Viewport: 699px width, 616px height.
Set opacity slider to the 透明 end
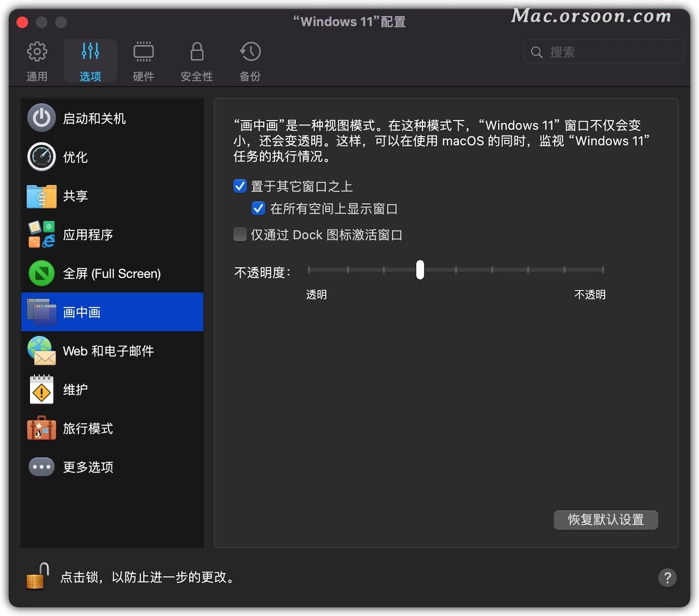pyautogui.click(x=309, y=270)
